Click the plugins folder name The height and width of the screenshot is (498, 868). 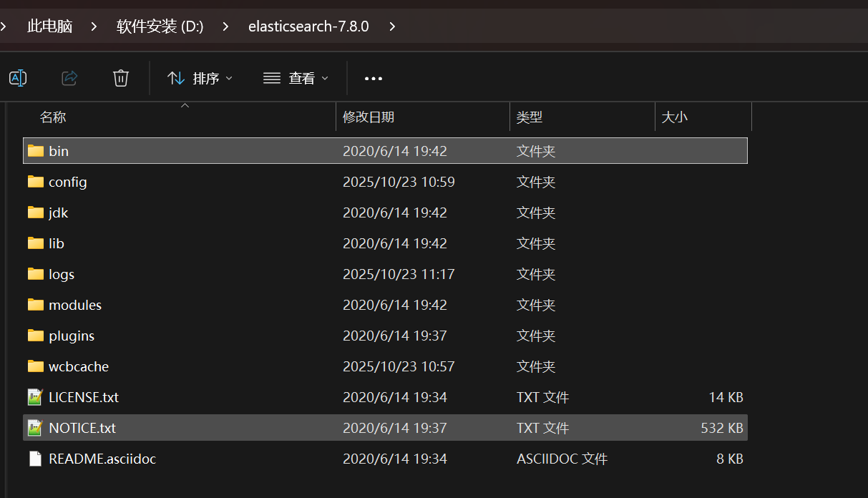[72, 336]
